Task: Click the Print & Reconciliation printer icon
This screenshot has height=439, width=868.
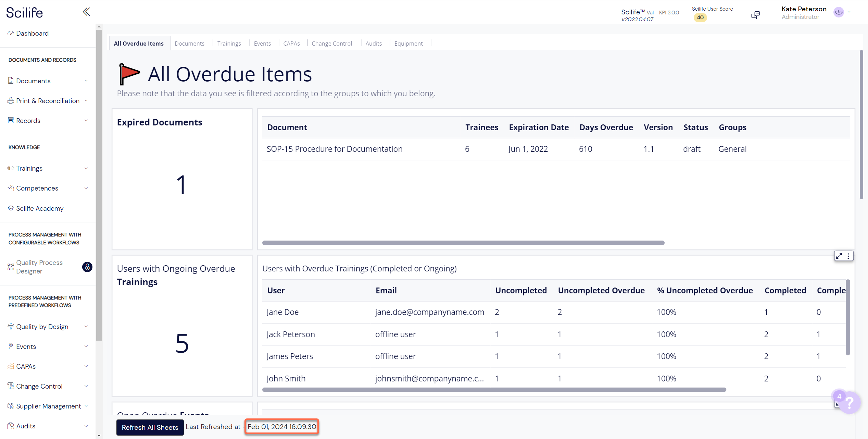Action: pos(11,100)
